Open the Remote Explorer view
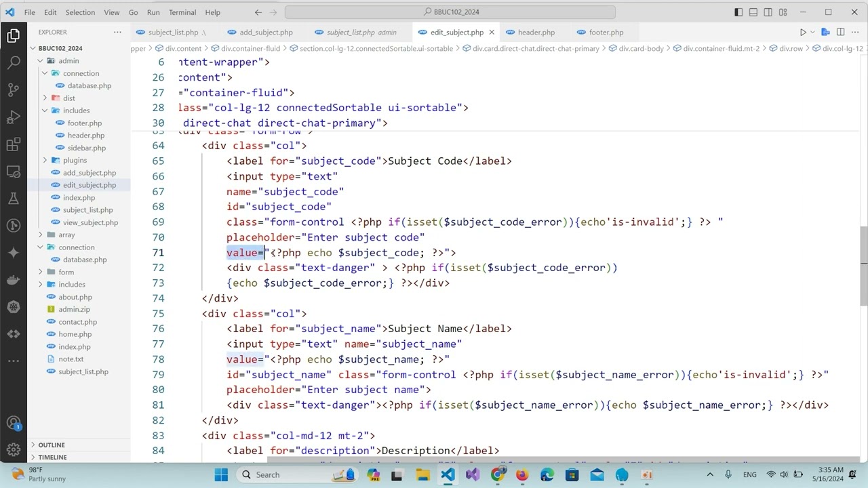 pyautogui.click(x=13, y=171)
